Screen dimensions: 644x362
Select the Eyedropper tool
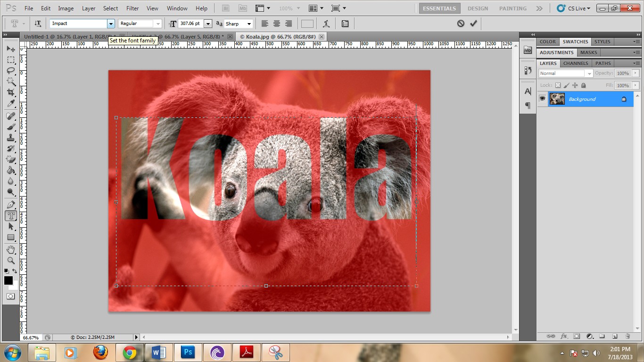[11, 103]
